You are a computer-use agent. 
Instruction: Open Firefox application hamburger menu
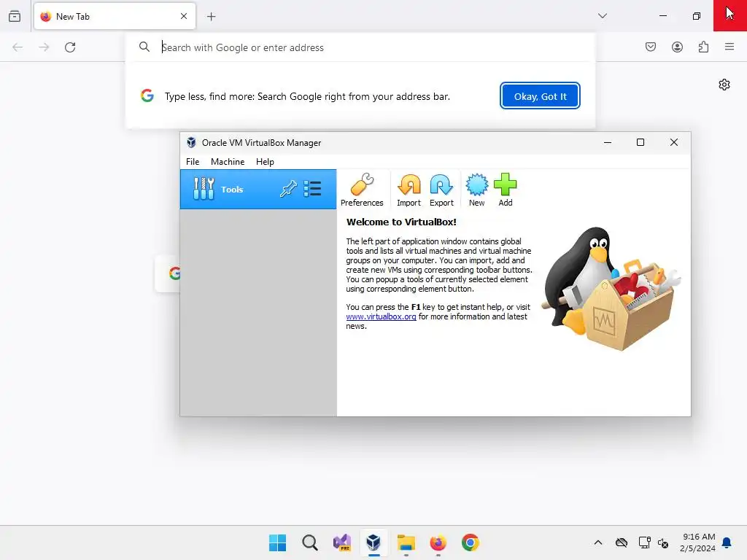(x=729, y=47)
